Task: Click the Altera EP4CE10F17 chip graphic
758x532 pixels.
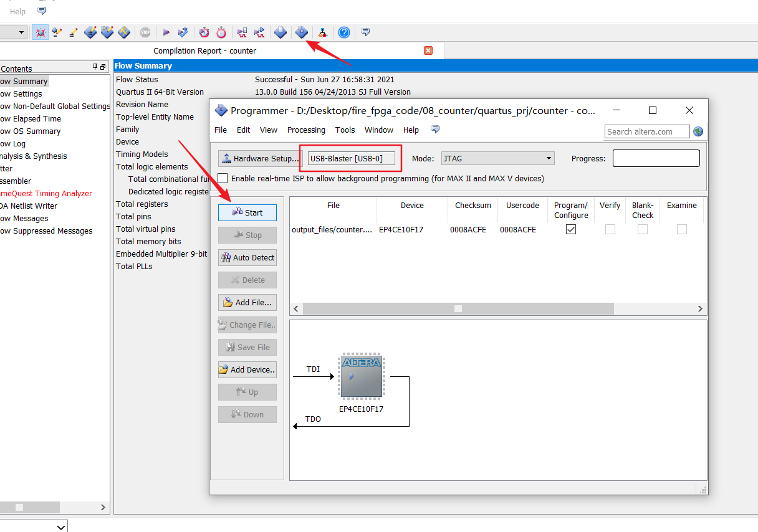Action: pos(362,376)
